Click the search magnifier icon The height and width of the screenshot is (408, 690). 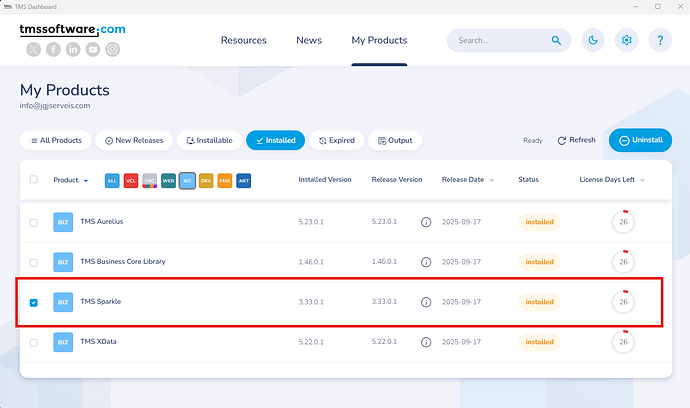[x=556, y=41]
